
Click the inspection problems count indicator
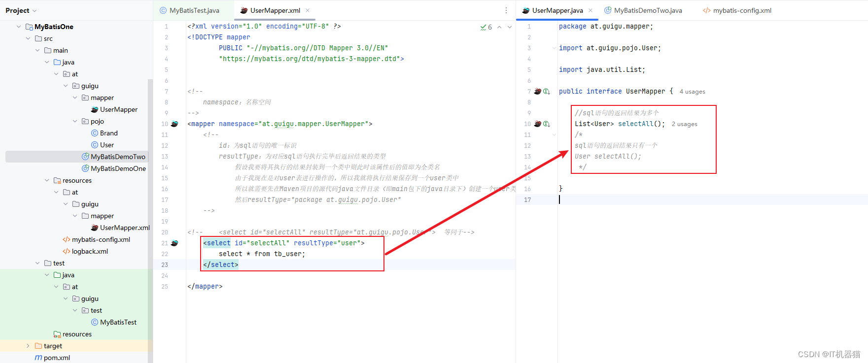pyautogui.click(x=486, y=27)
